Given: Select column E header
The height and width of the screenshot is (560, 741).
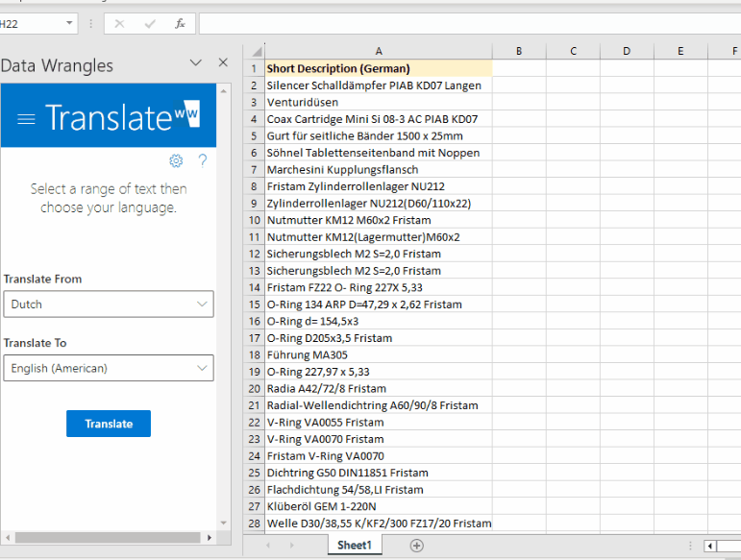Looking at the screenshot, I should (x=680, y=51).
